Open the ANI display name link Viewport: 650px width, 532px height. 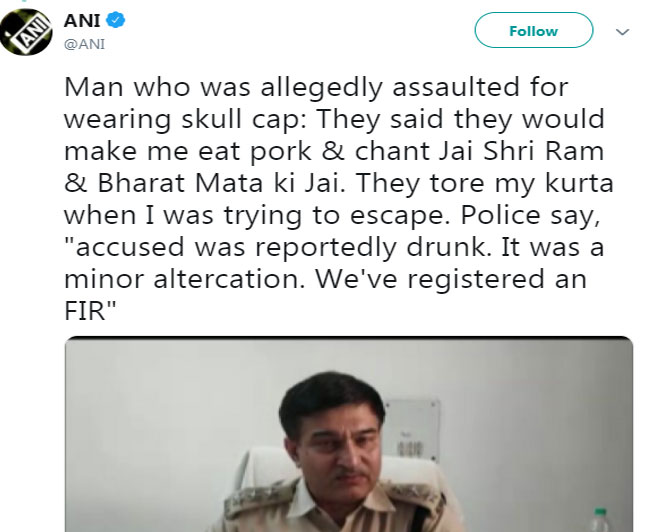(x=84, y=20)
